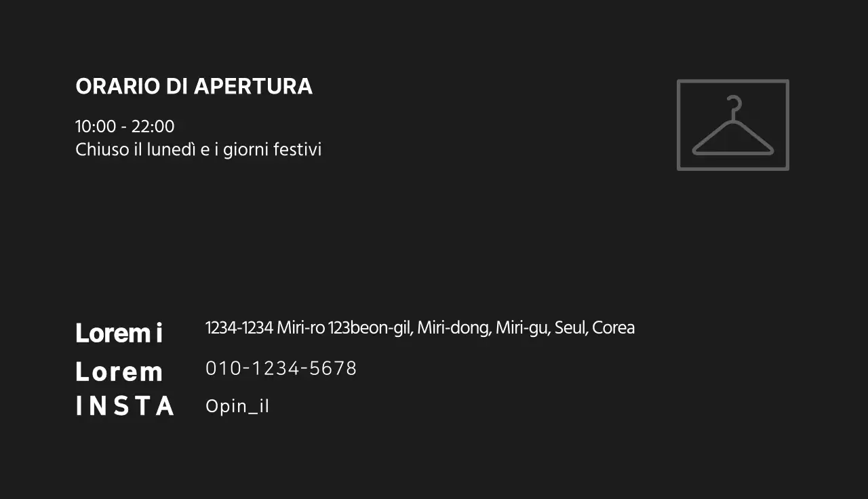The height and width of the screenshot is (499, 868).
Task: Click the phone number 010-1234-5678
Action: coord(281,369)
